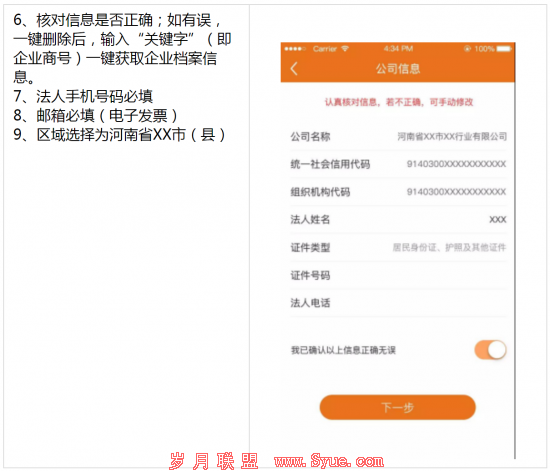Click the 下一步 button

coord(397,407)
